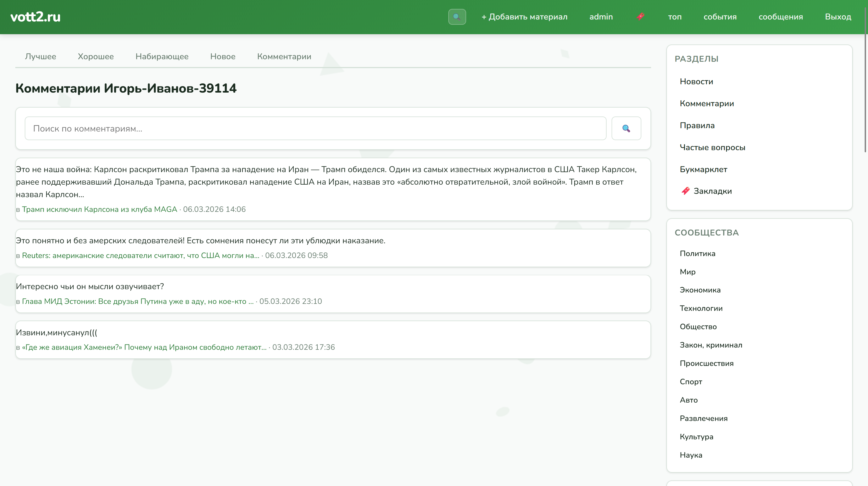The height and width of the screenshot is (486, 868).
Task: Open Закладки in the sidebar sections
Action: pyautogui.click(x=712, y=191)
